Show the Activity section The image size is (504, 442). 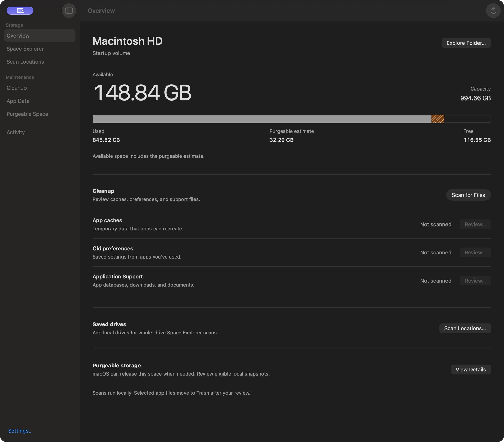tap(40, 132)
